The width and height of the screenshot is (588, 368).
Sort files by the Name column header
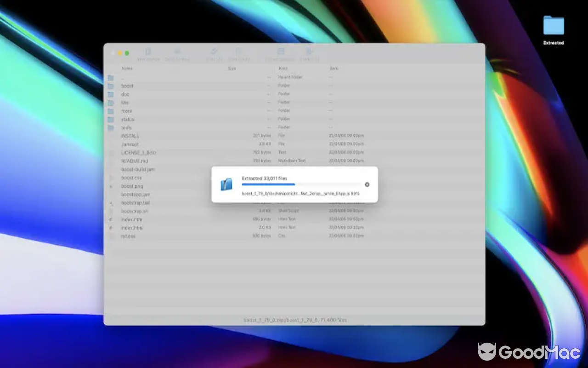point(127,68)
